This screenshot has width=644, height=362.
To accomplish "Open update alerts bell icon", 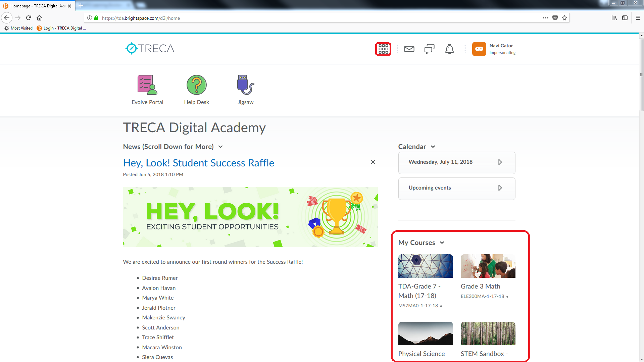I will coord(449,49).
